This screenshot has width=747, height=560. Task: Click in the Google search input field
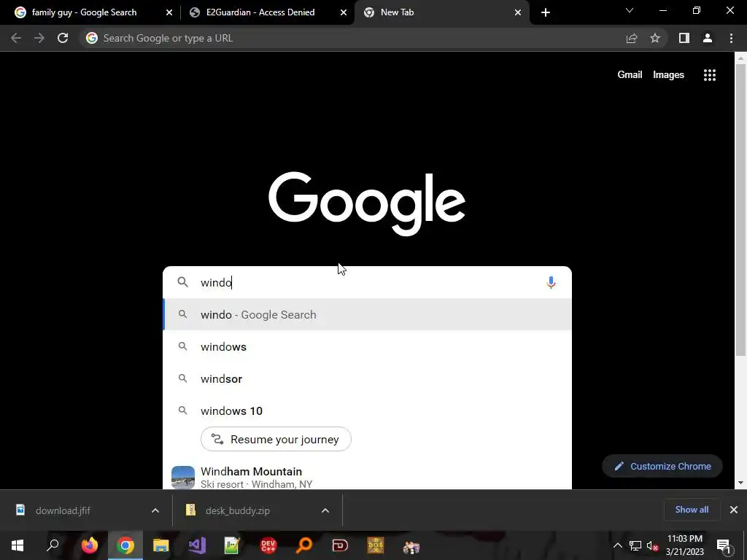point(367,282)
